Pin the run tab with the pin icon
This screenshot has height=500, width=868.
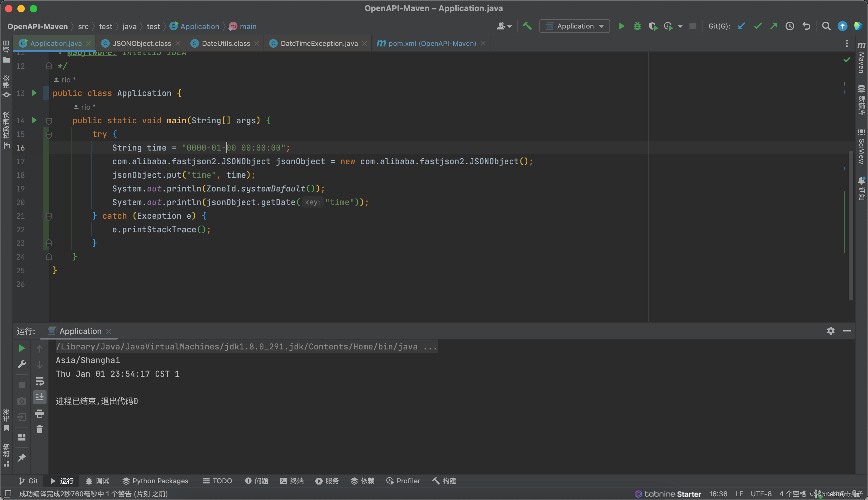[x=22, y=458]
